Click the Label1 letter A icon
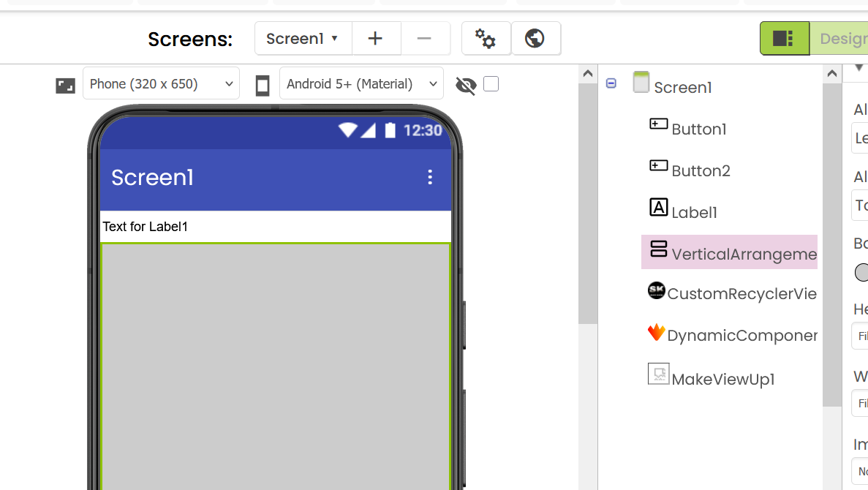 [658, 207]
